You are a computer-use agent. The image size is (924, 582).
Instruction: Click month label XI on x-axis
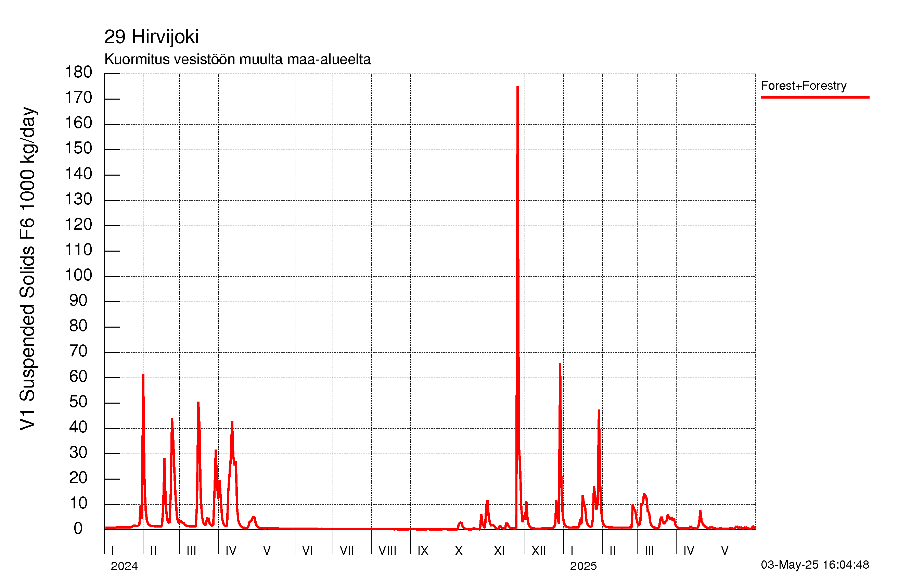499,551
